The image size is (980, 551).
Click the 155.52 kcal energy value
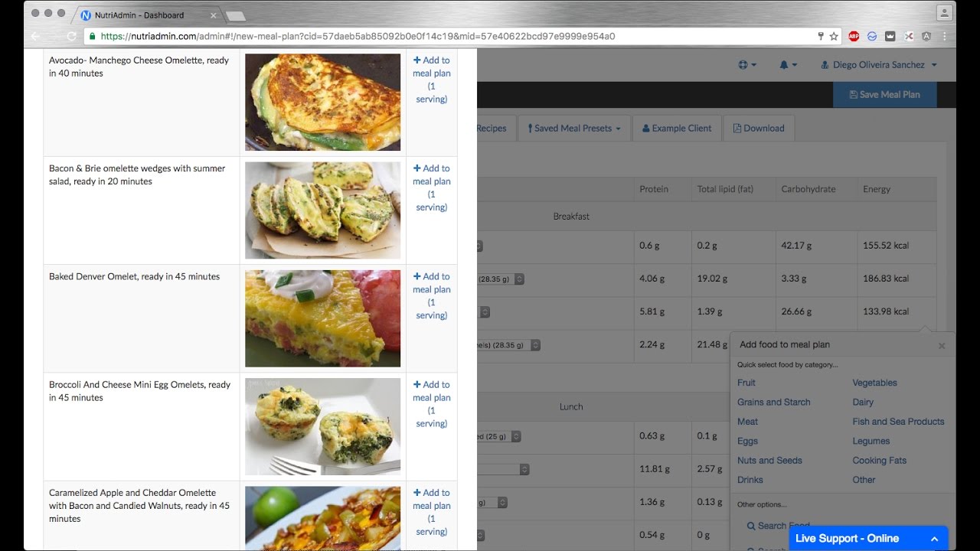pyautogui.click(x=886, y=246)
